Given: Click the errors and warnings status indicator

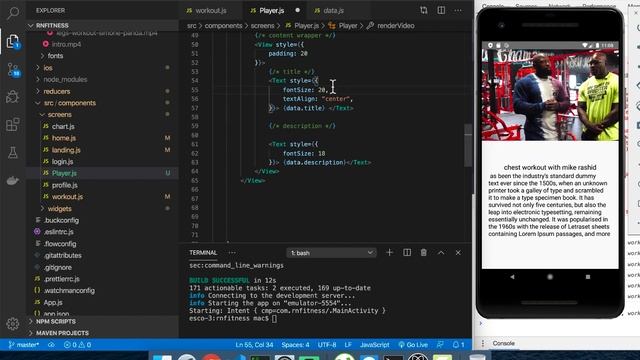Looking at the screenshot, I should click(77, 345).
